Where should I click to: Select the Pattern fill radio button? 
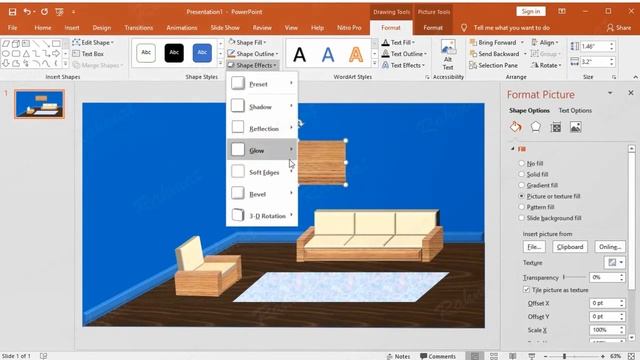(x=521, y=207)
